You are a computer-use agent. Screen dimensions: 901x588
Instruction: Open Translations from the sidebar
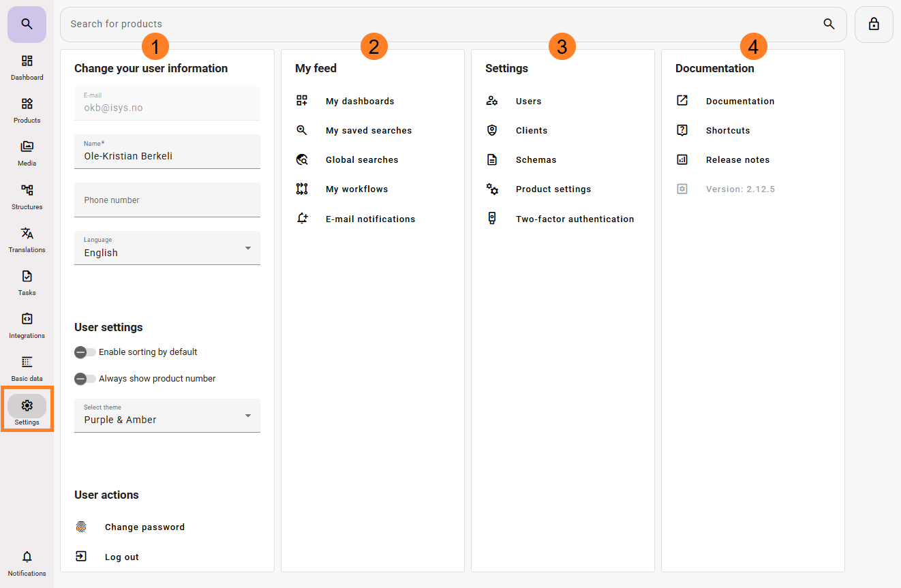pos(27,240)
